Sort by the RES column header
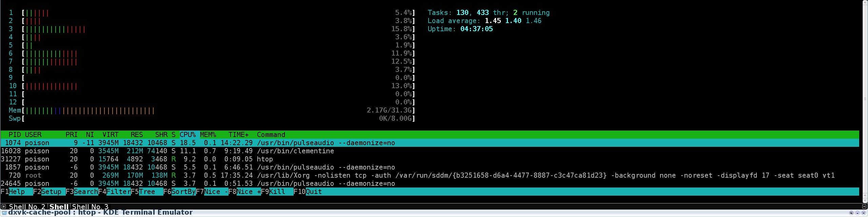The width and height of the screenshot is (868, 217). [x=137, y=135]
